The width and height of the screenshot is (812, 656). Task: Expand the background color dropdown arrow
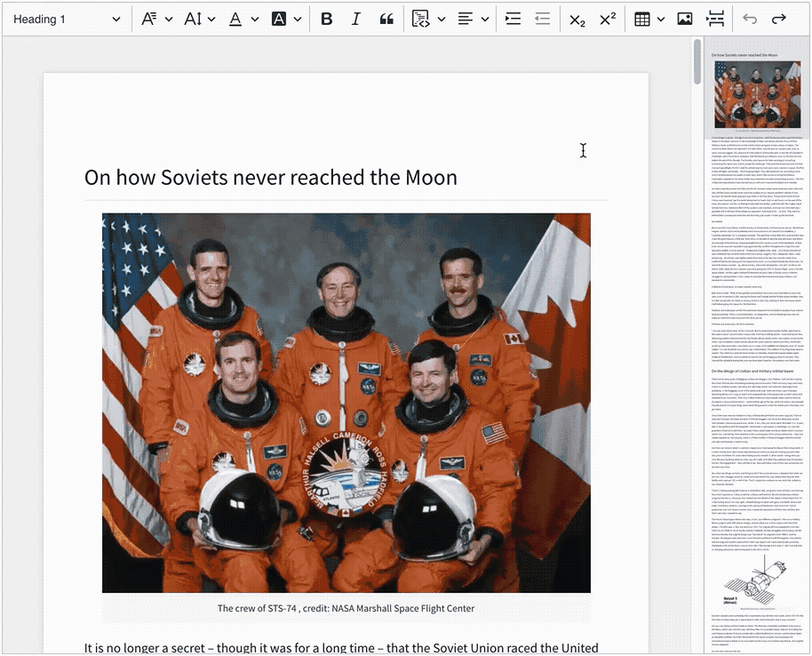298,20
